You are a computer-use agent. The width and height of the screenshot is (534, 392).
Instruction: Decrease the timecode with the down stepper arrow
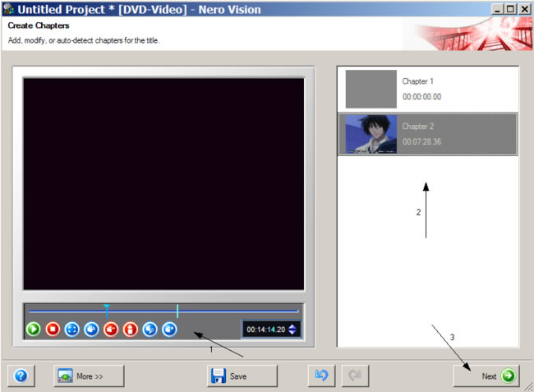(292, 332)
